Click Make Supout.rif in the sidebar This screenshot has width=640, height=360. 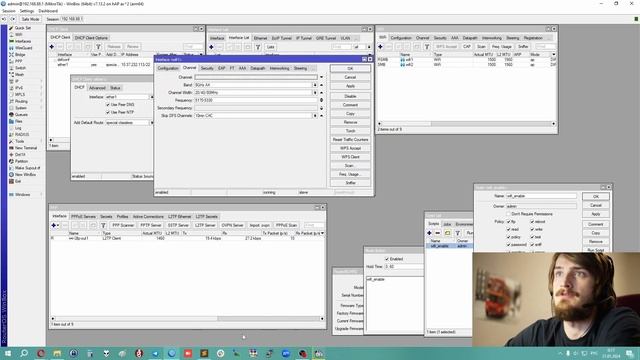27,168
